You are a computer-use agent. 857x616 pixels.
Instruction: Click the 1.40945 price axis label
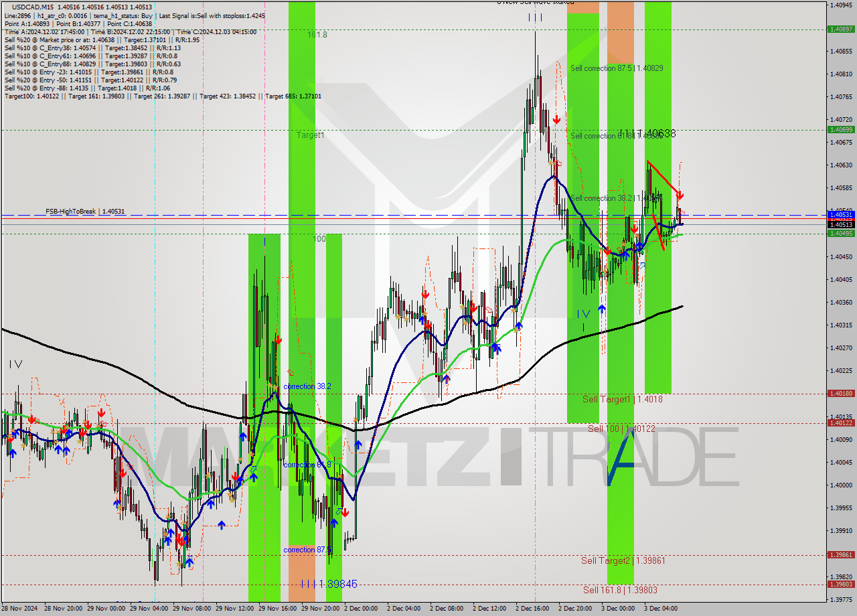click(841, 5)
